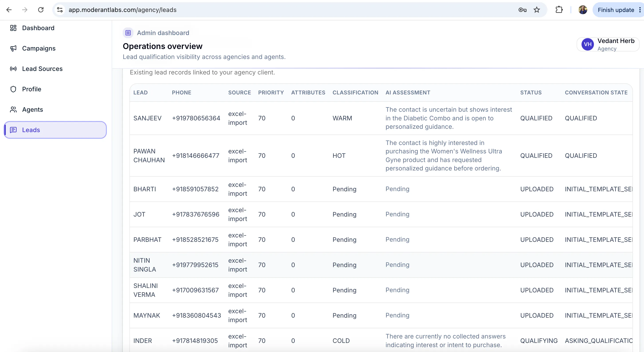Click phone number +918360804543

197,315
